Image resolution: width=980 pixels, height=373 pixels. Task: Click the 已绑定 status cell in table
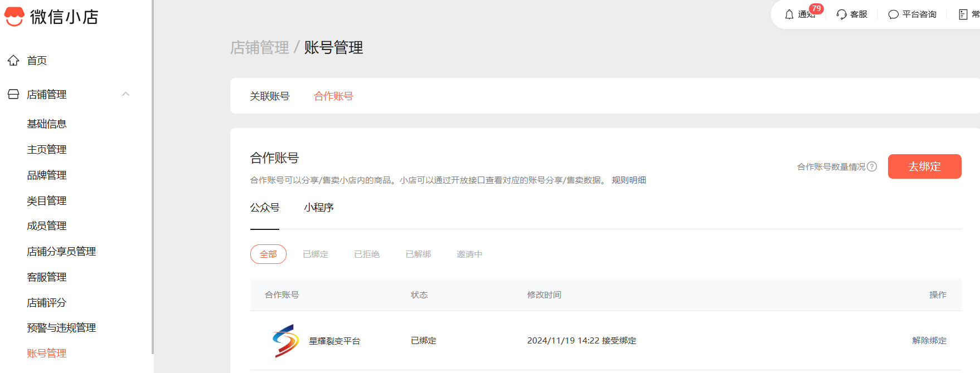pos(424,340)
